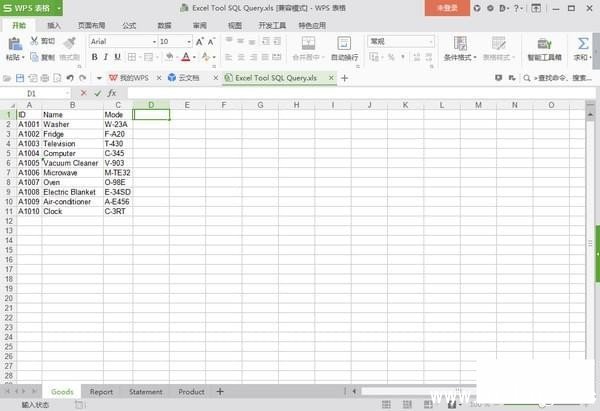Align text to bottom of cell
This screenshot has width=600, height=411.
click(x=252, y=41)
